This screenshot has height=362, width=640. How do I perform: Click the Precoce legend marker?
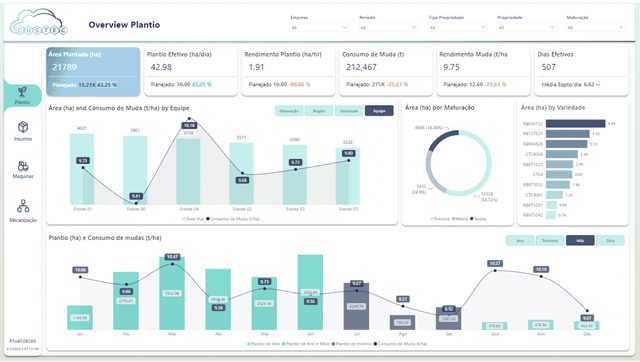[x=432, y=219]
